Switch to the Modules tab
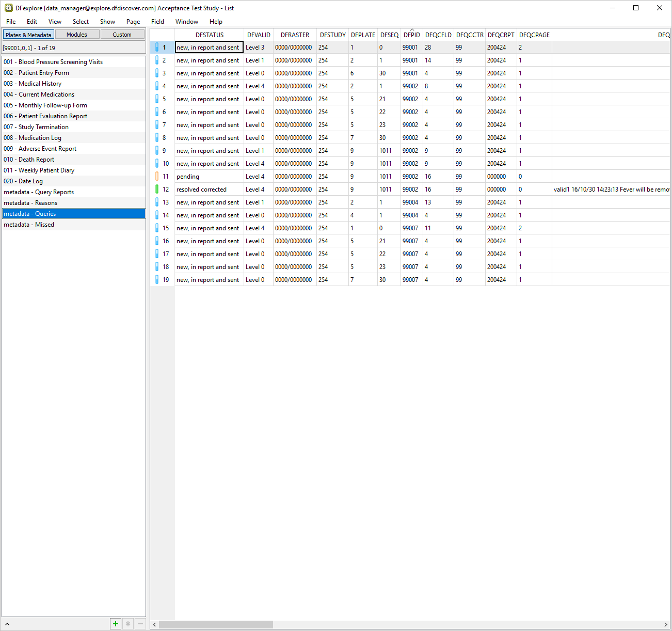The image size is (672, 631). [77, 35]
